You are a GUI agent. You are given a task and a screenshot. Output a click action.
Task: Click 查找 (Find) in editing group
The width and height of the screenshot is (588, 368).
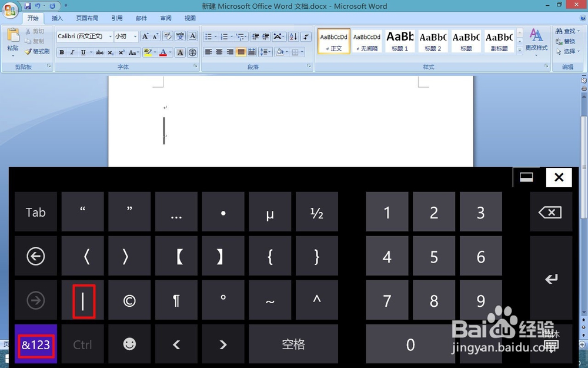click(568, 31)
